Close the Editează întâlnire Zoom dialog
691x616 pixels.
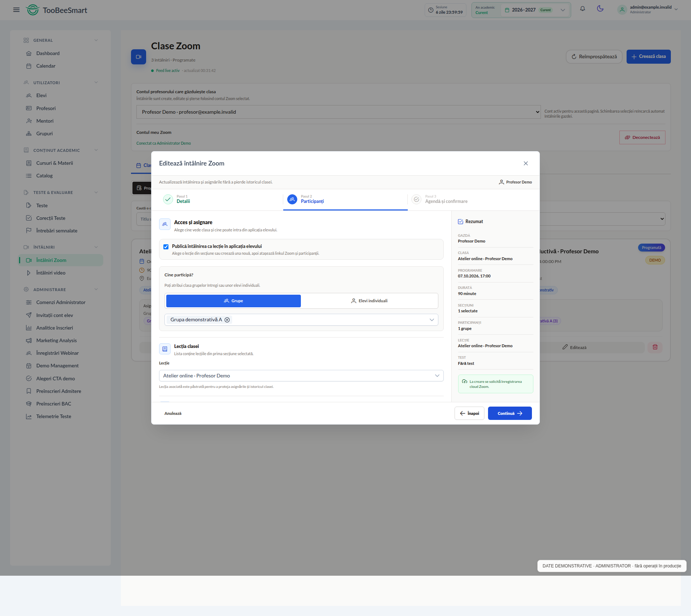[x=526, y=163]
